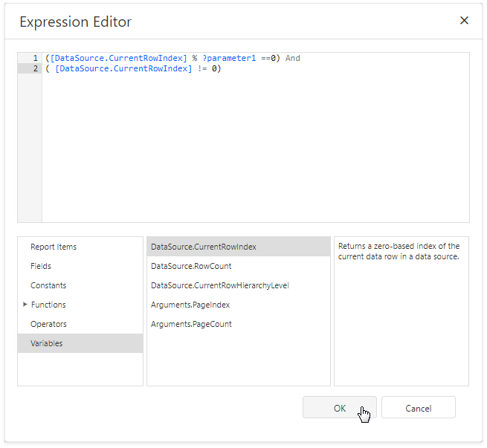Click the Expression Editor title
The height and width of the screenshot is (448, 487).
click(x=76, y=22)
